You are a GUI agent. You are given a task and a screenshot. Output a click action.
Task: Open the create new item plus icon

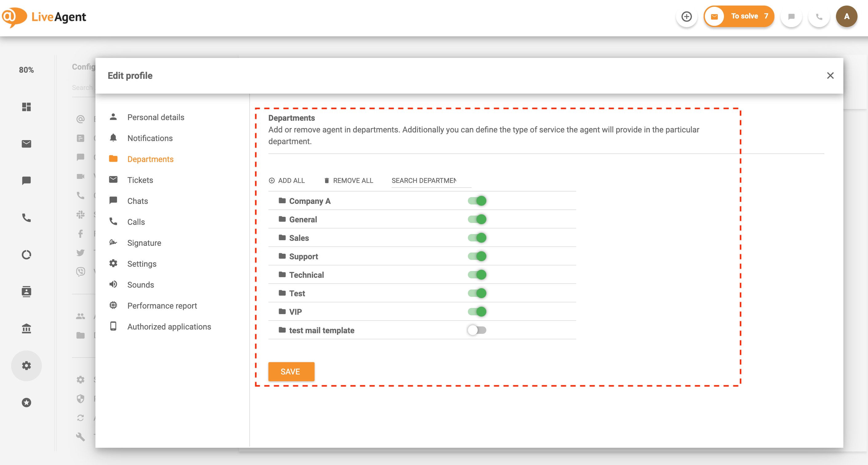(x=687, y=16)
